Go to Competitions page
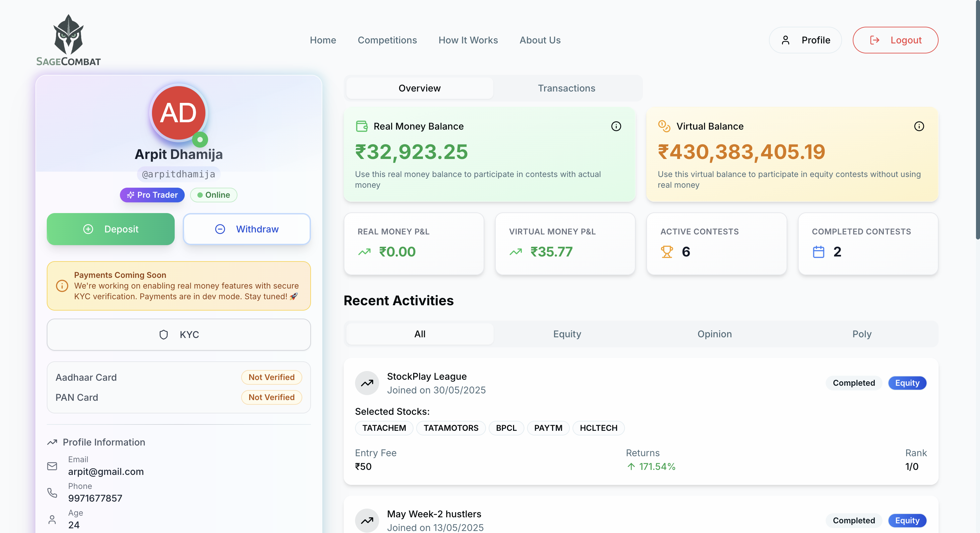 point(387,40)
